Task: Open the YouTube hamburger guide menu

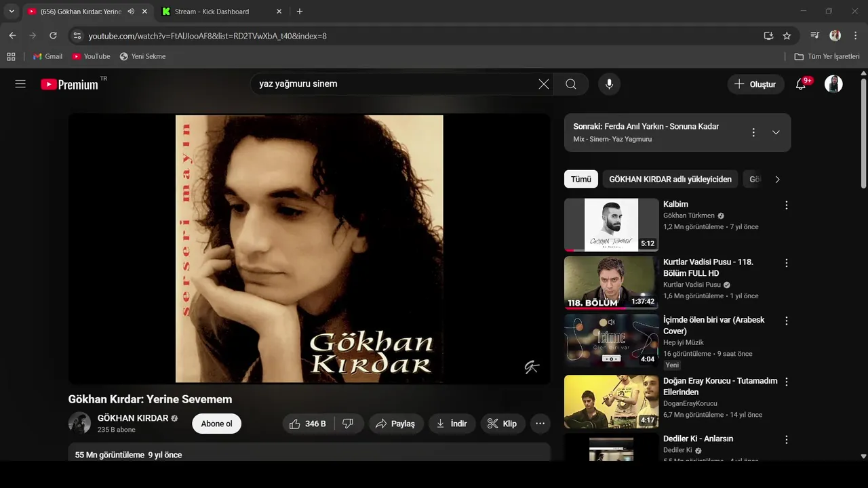Action: point(20,84)
